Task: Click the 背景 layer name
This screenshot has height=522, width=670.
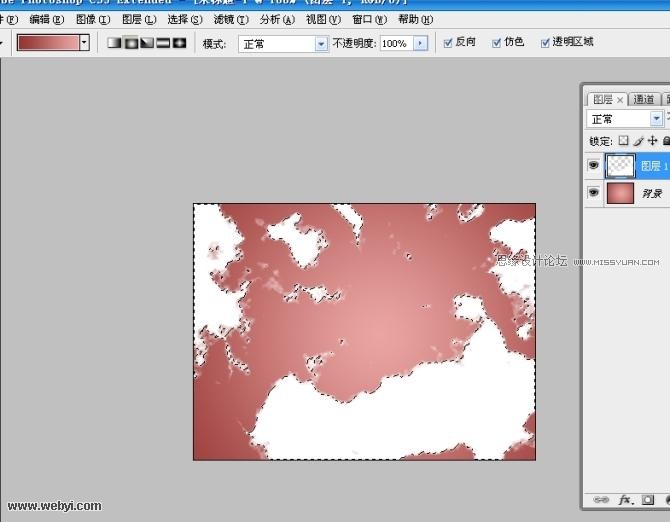Action: (x=652, y=194)
